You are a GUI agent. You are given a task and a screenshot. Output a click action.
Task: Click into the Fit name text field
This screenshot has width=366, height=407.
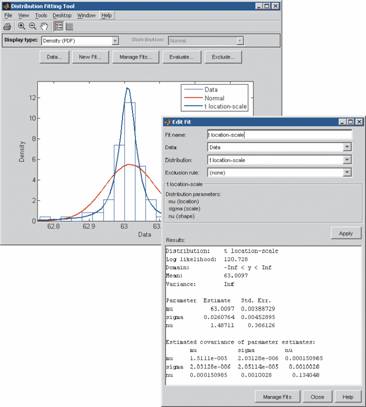pos(279,135)
